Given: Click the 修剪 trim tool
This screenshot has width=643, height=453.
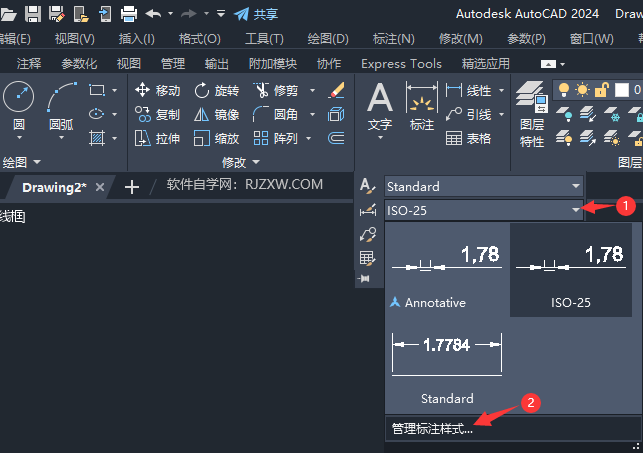Looking at the screenshot, I should click(x=275, y=90).
